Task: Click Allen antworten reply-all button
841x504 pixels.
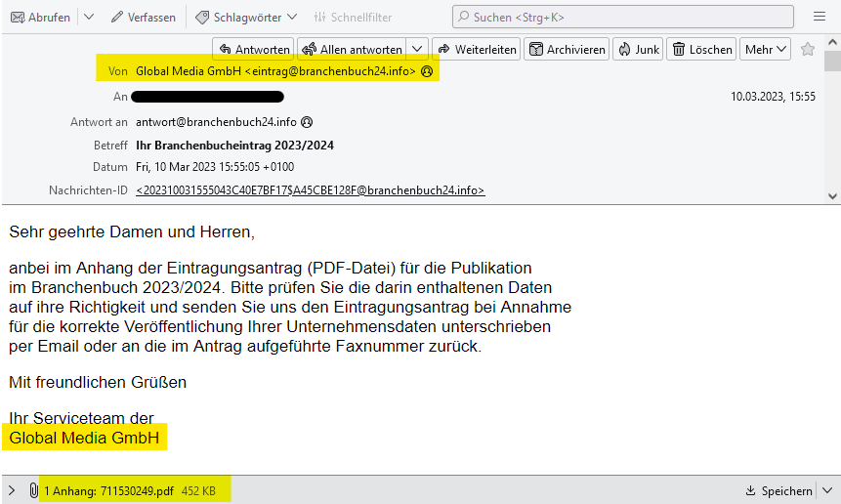Action: [x=352, y=50]
